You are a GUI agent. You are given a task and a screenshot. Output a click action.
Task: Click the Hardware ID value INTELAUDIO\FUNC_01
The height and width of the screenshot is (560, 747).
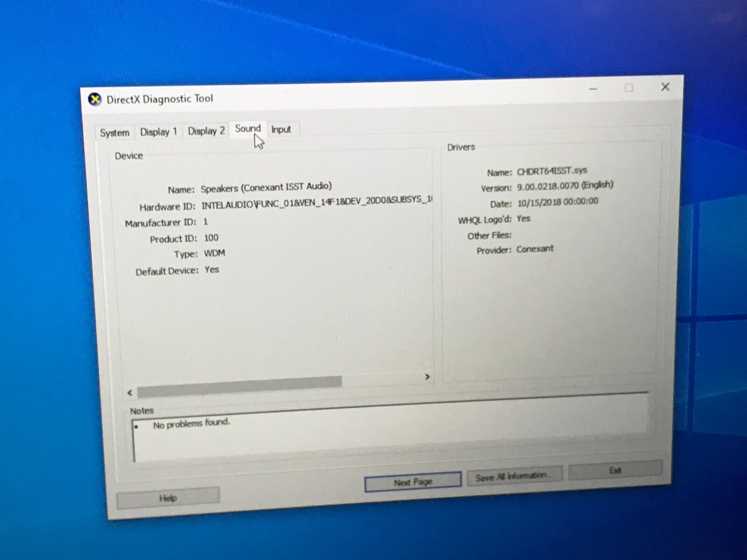pos(317,203)
